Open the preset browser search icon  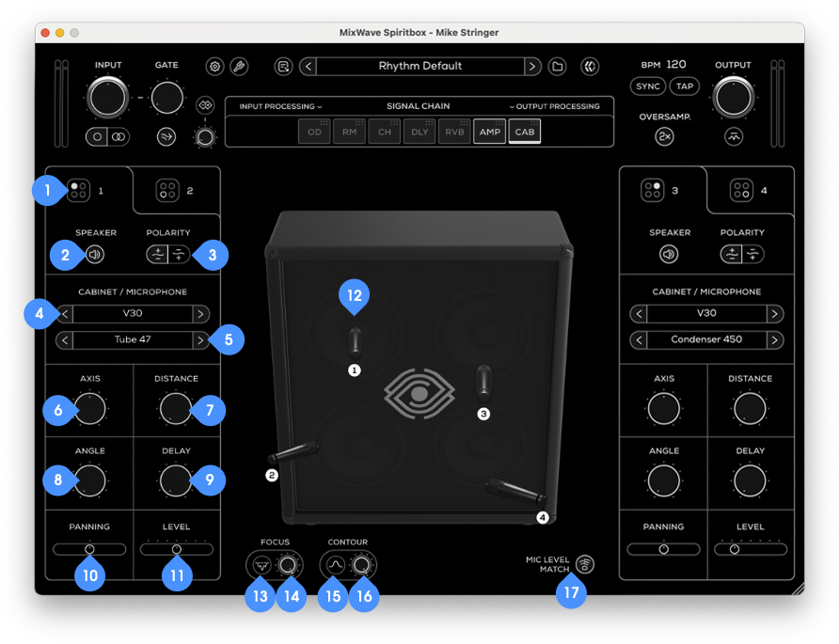pyautogui.click(x=283, y=67)
